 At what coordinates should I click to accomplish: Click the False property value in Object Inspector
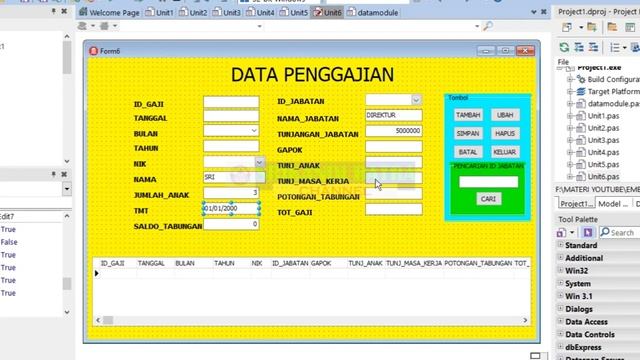[9, 242]
